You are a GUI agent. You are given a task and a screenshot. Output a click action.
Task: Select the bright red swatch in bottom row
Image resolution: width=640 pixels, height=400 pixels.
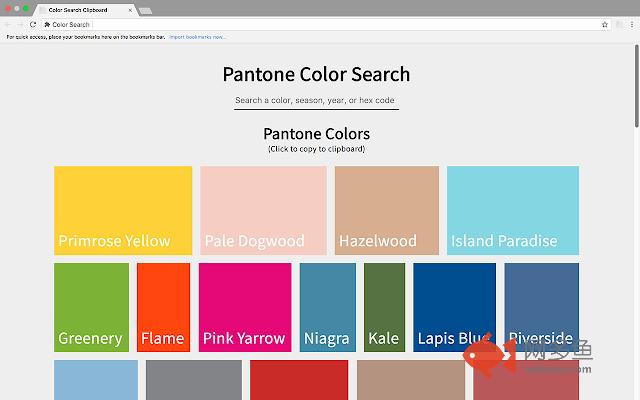tap(299, 380)
